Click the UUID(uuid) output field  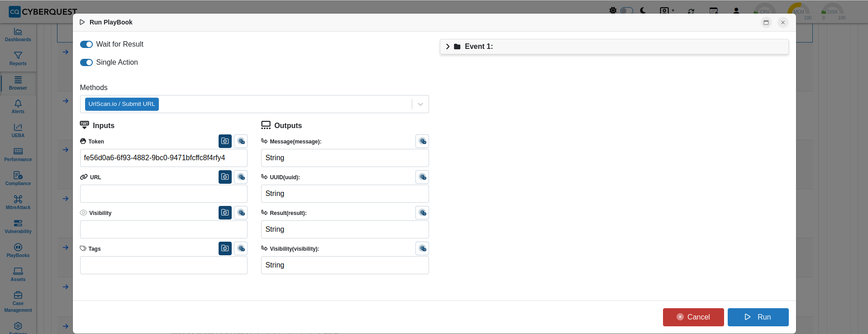pyautogui.click(x=345, y=194)
